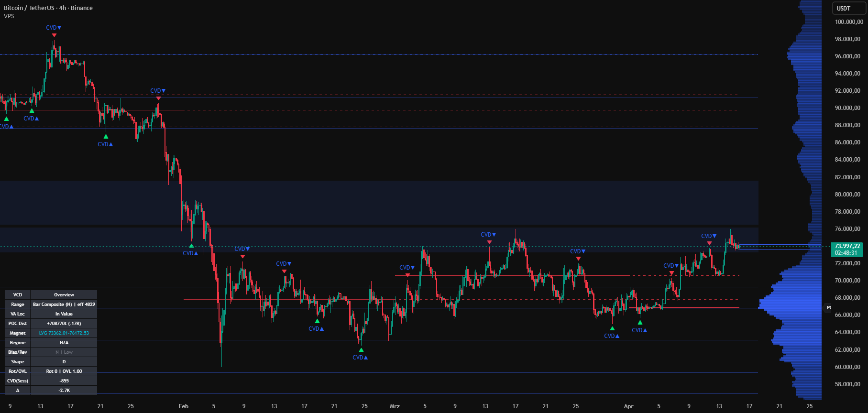
Task: Click the current price label 73.997,22
Action: (847, 246)
